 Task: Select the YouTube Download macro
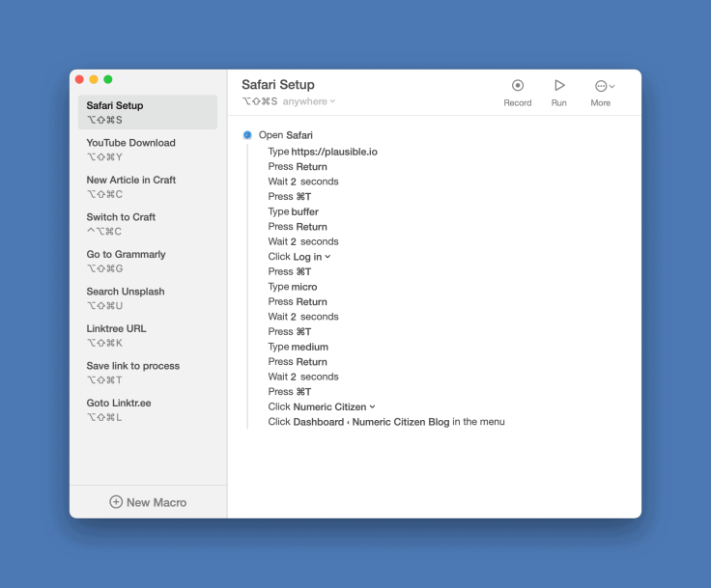coord(148,149)
